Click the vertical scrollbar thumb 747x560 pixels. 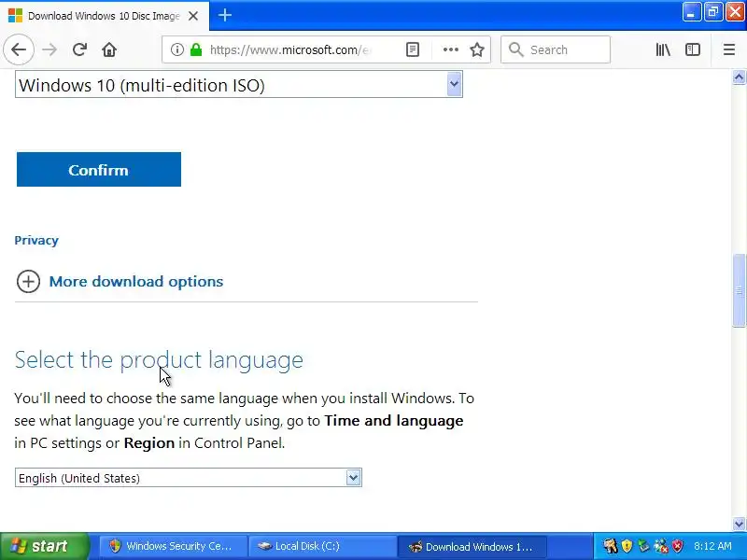click(x=739, y=290)
